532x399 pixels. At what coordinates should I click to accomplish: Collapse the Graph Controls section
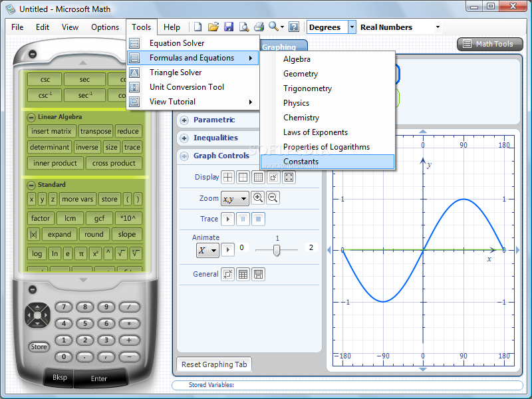(184, 156)
